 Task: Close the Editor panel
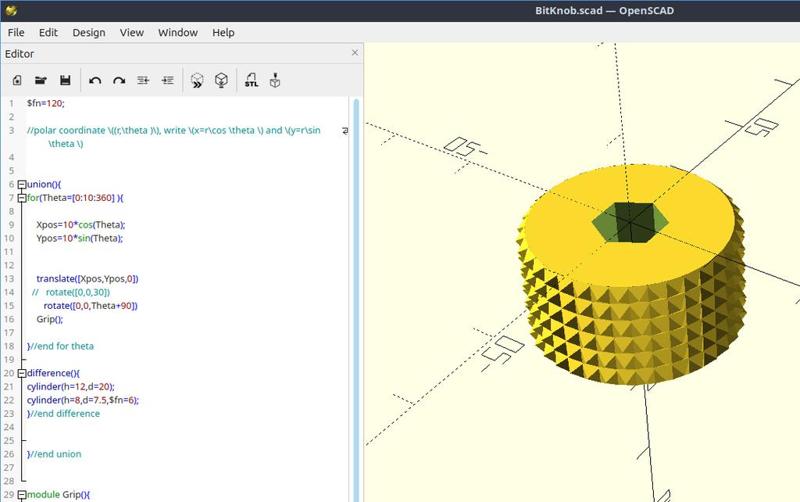[355, 53]
